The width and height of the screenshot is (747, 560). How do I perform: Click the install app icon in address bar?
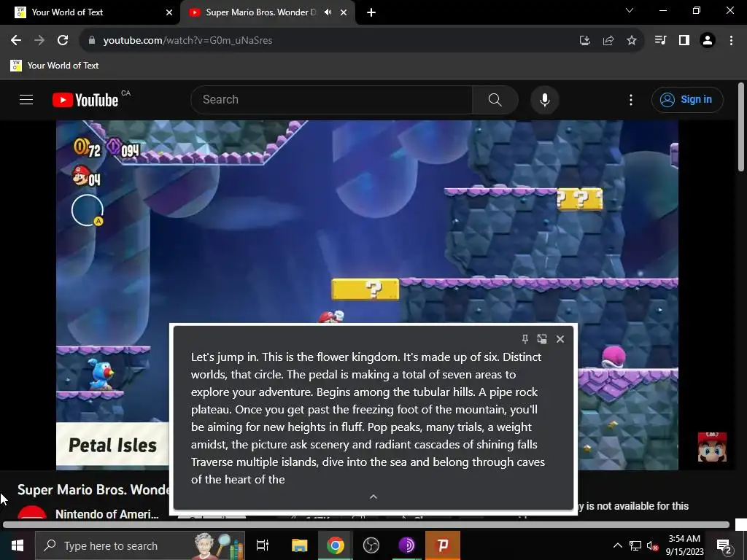pos(584,41)
